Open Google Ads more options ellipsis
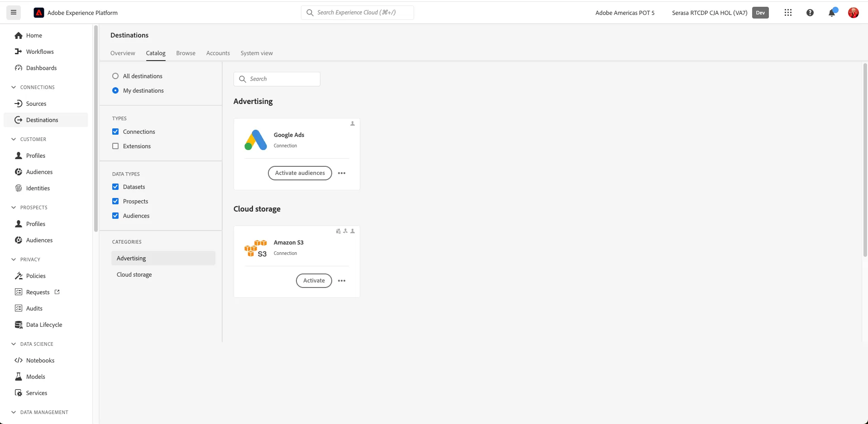The height and width of the screenshot is (424, 868). [x=342, y=173]
